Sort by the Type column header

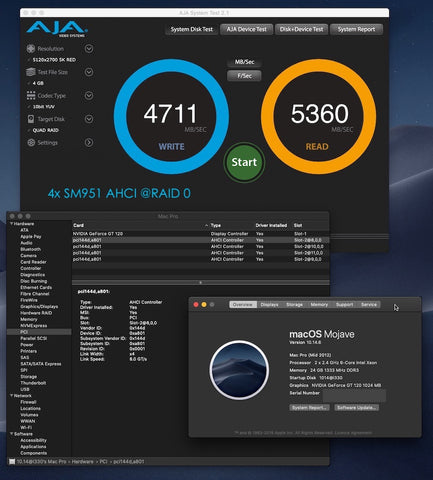click(x=232, y=225)
